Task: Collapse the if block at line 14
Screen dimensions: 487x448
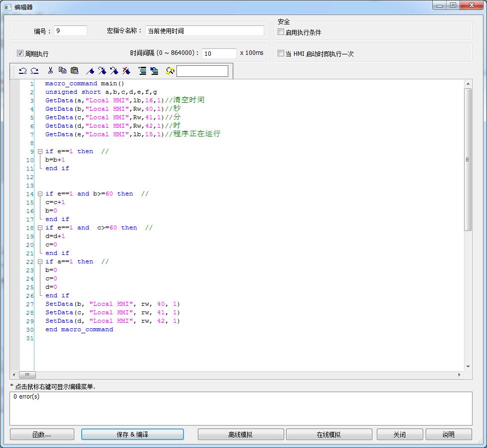Action: (x=40, y=194)
